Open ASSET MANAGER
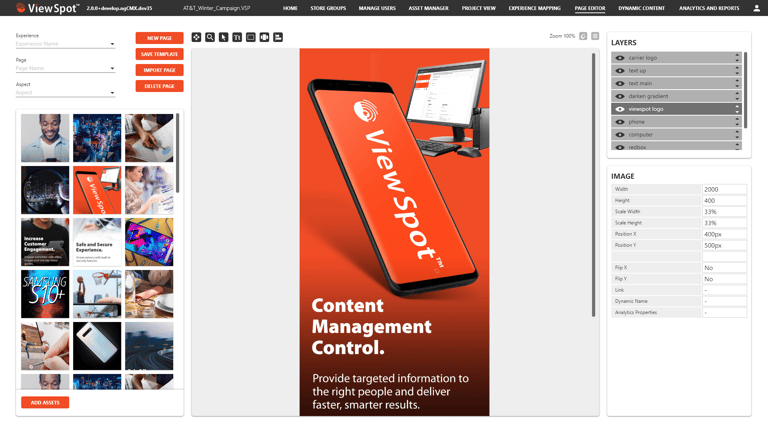Screen dimensions: 768x432 click(x=429, y=8)
